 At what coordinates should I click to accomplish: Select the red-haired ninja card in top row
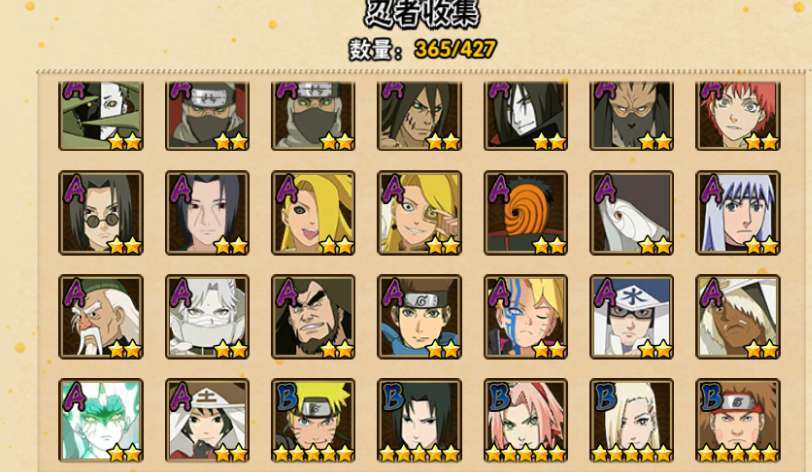738,116
